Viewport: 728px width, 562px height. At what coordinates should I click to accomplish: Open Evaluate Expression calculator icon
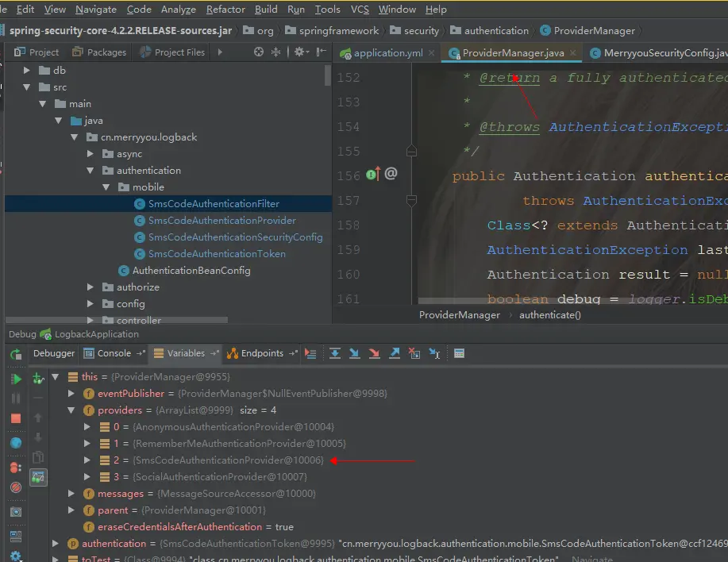(x=459, y=353)
